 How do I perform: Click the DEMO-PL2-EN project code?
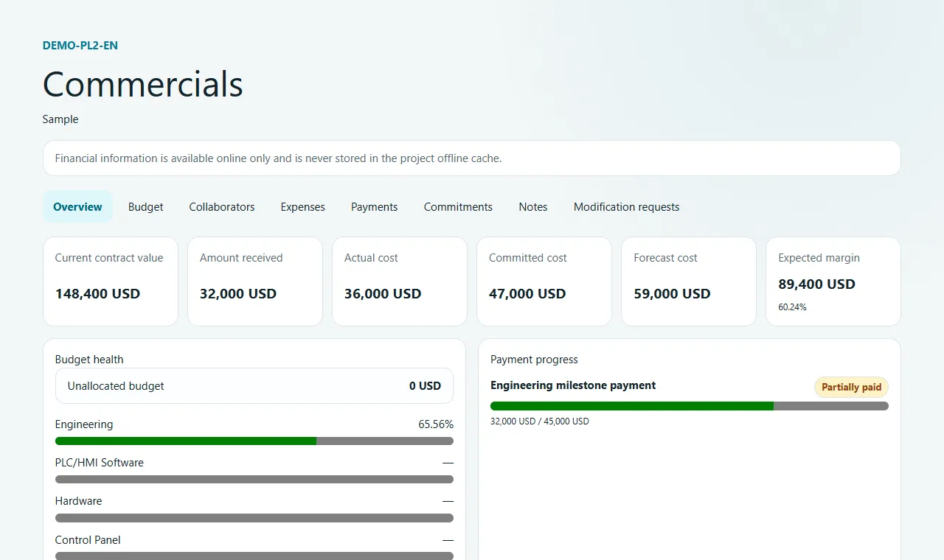(x=80, y=46)
